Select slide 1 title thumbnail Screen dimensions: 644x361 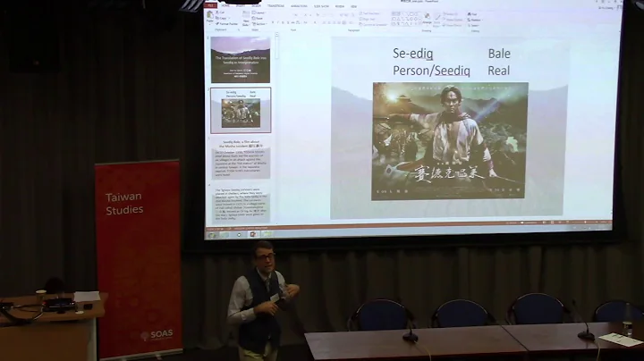click(x=241, y=60)
